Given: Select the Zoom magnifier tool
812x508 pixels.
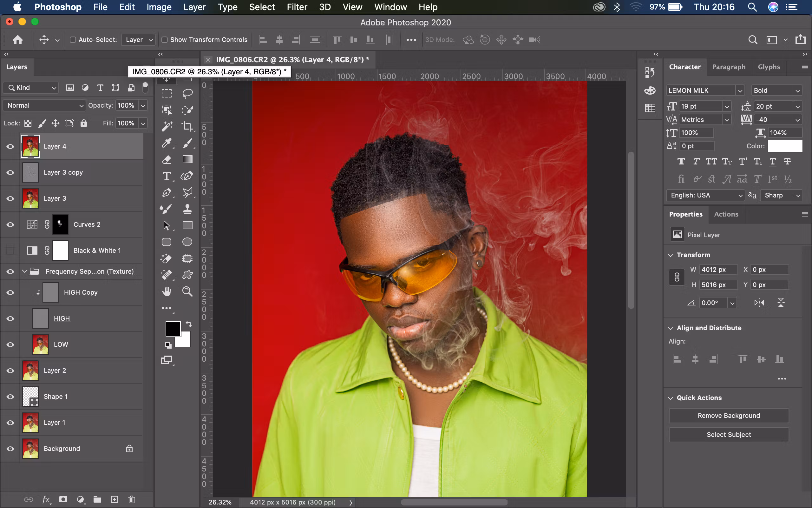Looking at the screenshot, I should coord(187,291).
